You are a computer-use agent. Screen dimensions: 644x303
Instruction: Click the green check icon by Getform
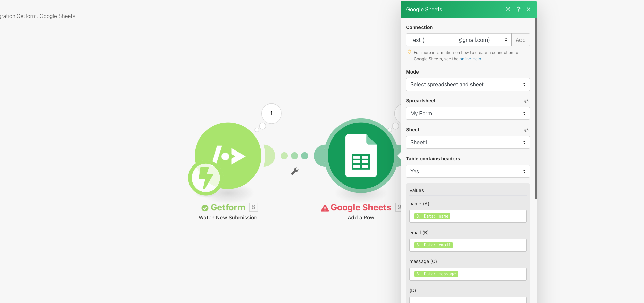pyautogui.click(x=205, y=208)
